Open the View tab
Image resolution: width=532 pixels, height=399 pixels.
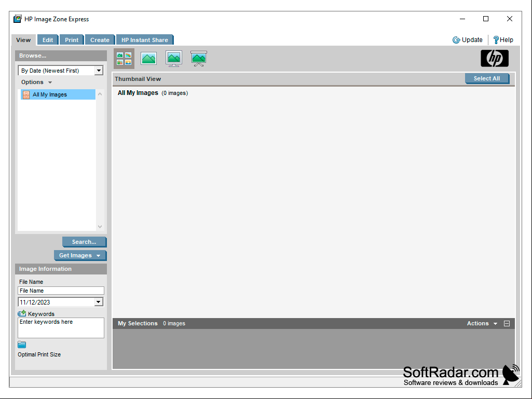point(23,40)
